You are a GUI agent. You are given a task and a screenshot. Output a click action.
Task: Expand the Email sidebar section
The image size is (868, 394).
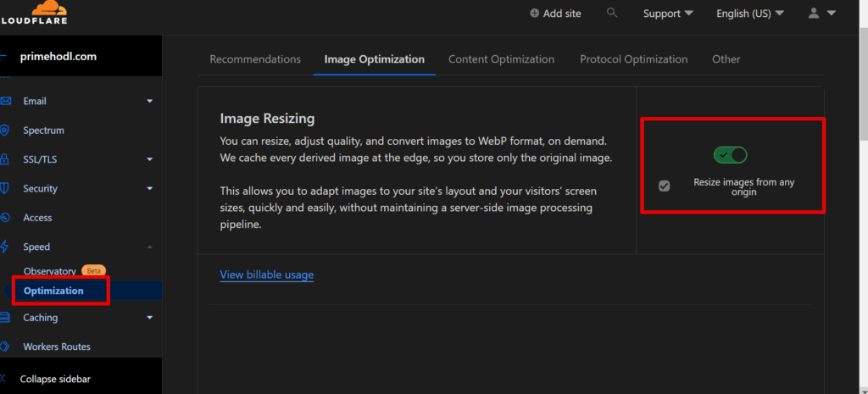(x=149, y=102)
